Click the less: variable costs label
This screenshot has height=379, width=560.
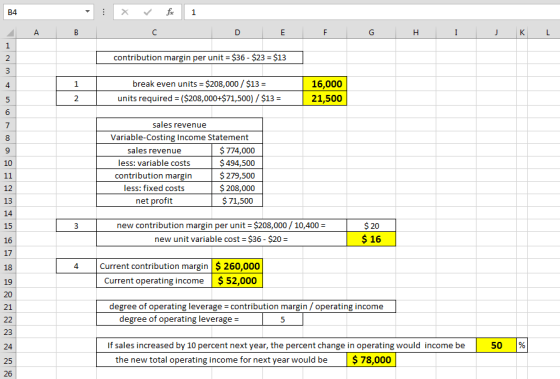pyautogui.click(x=154, y=163)
